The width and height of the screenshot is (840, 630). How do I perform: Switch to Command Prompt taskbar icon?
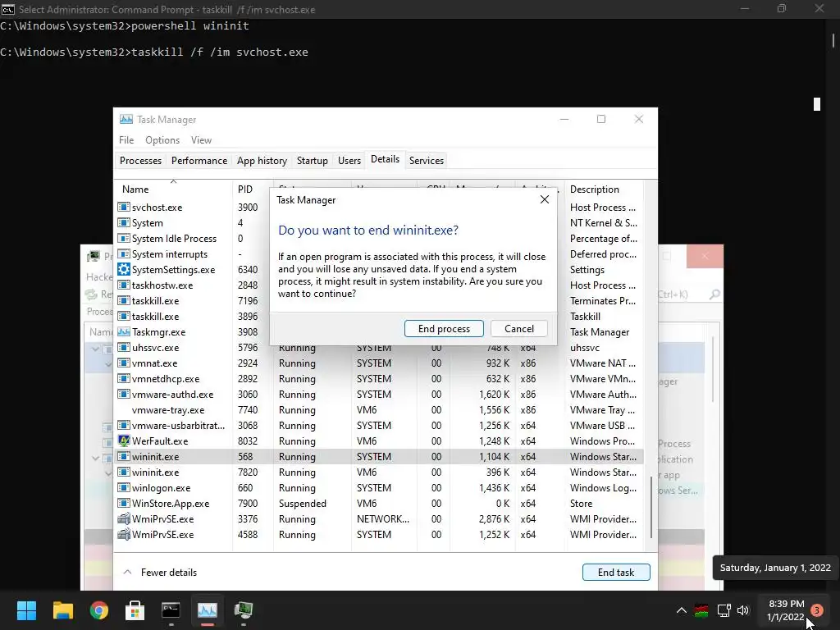point(171,609)
